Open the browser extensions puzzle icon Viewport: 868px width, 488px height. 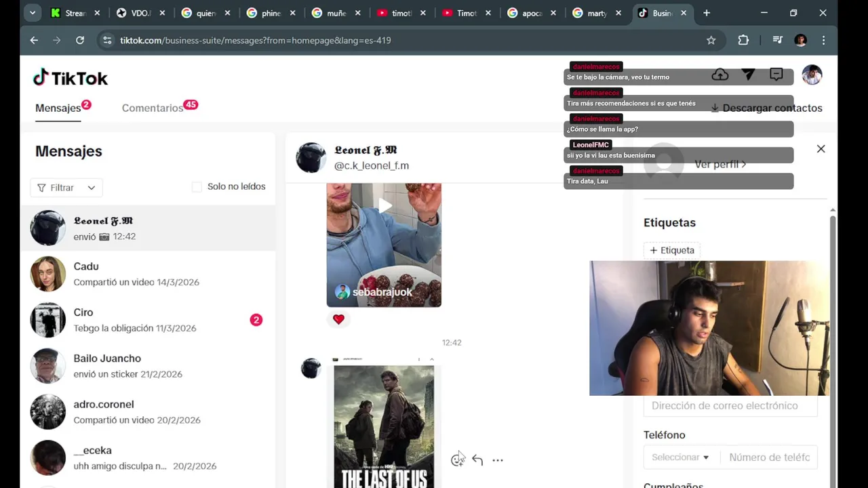[x=743, y=40]
